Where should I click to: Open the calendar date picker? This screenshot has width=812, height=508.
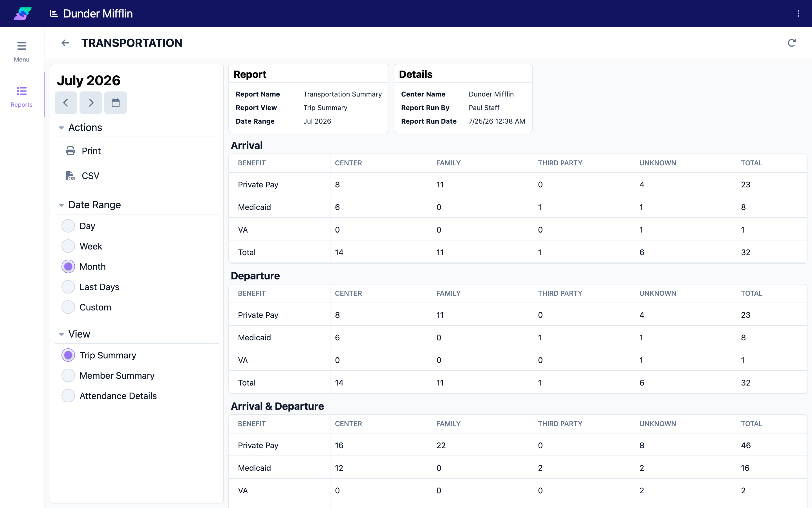tap(115, 103)
